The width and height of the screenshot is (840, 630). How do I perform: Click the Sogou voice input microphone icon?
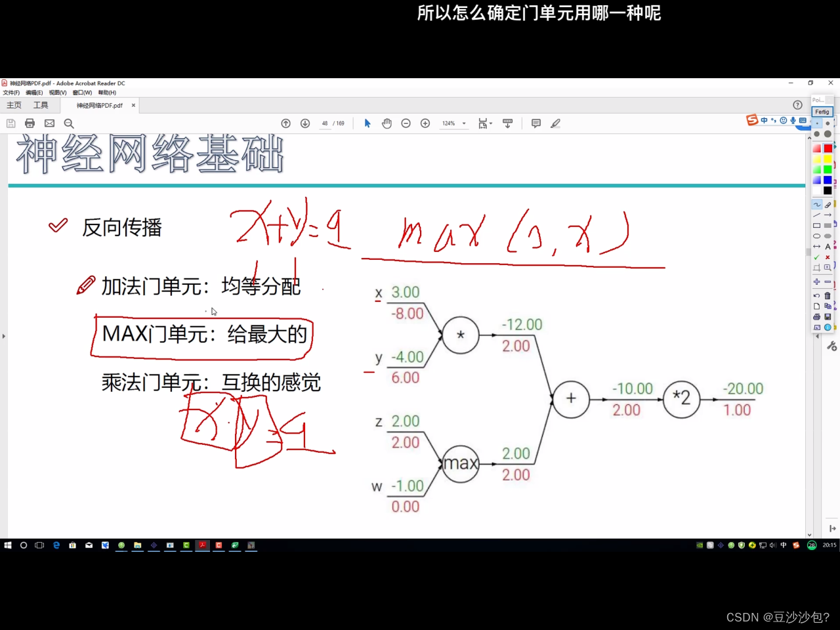coord(793,120)
